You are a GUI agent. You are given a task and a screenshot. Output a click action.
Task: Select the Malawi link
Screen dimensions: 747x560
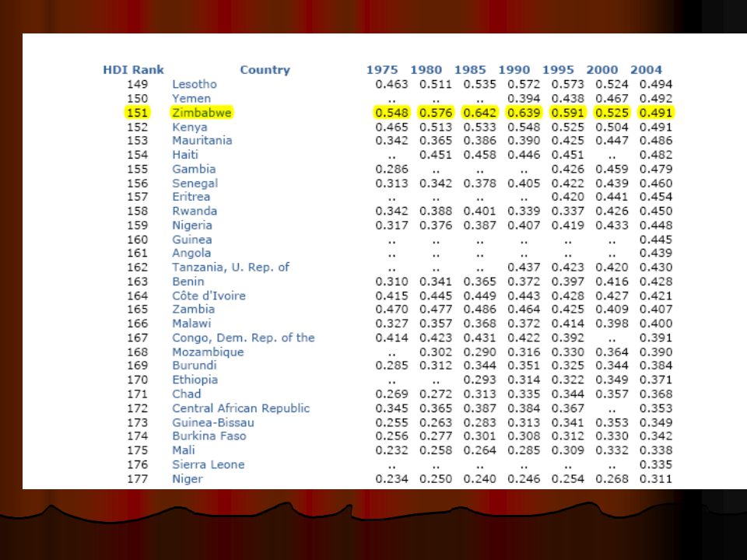coord(191,324)
